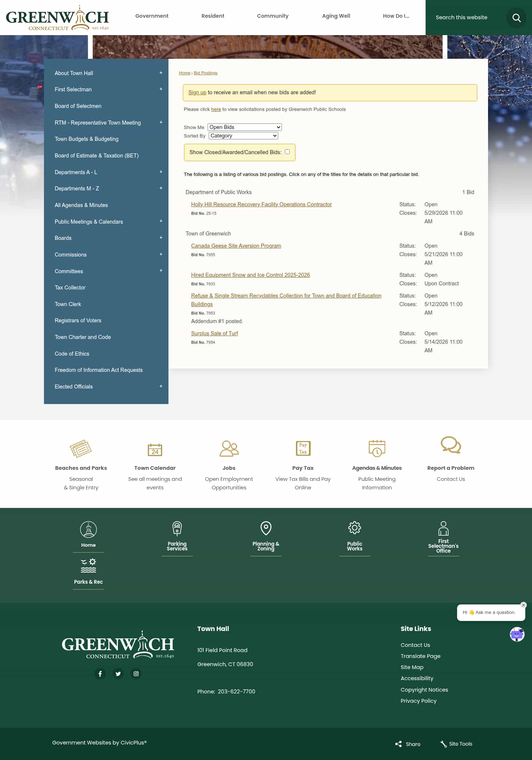Viewport: 532px width, 760px height.
Task: Open the Agendas & Minutes calendar icon
Action: click(x=377, y=448)
